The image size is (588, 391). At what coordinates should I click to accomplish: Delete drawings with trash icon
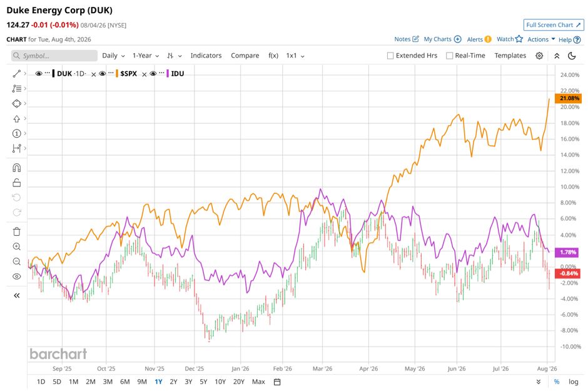(16, 231)
